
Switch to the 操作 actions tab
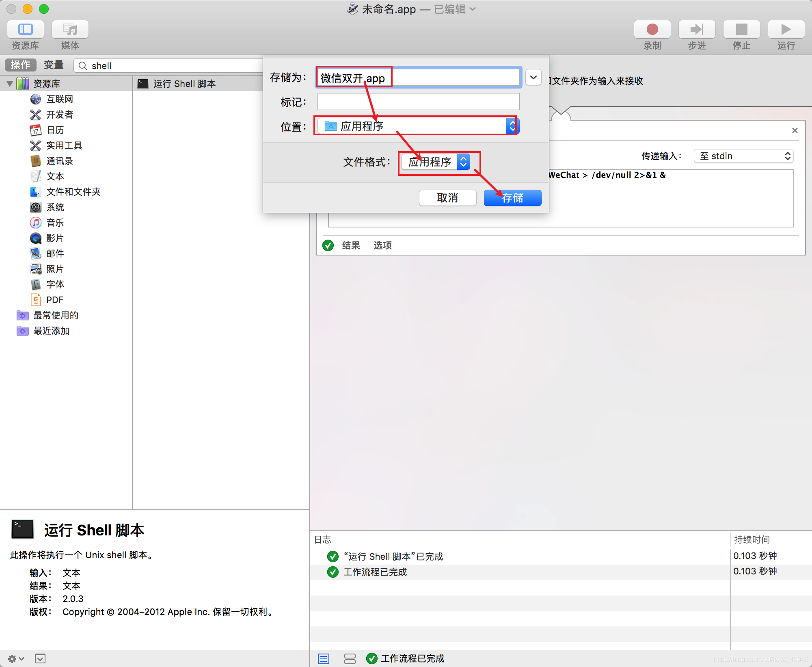click(x=20, y=65)
